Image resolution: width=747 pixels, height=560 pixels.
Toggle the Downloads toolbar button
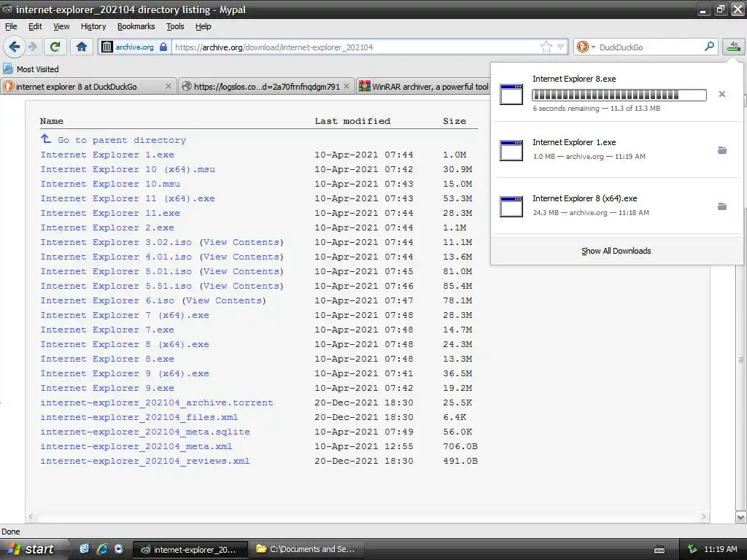click(734, 46)
